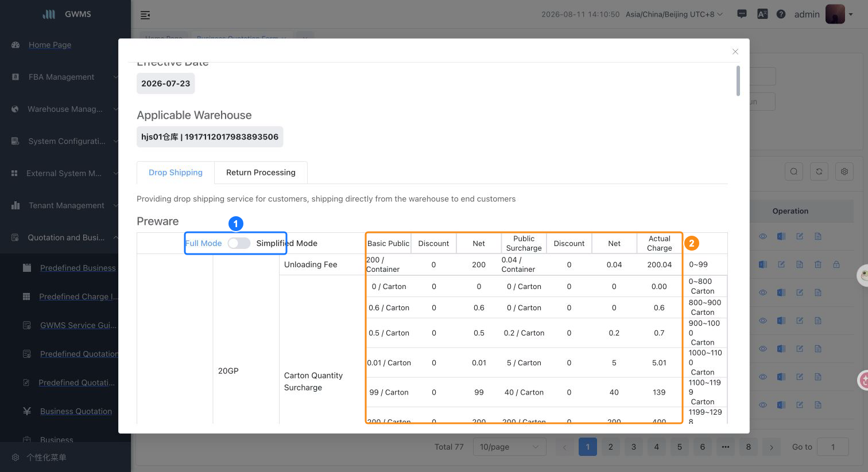Click the Unloading Fee cell
This screenshot has width=868, height=472.
[322, 264]
